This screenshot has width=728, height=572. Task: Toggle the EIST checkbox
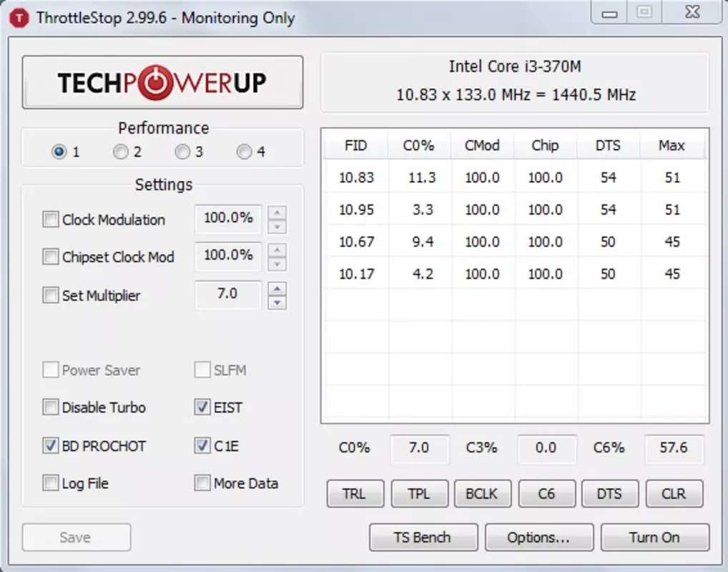202,407
